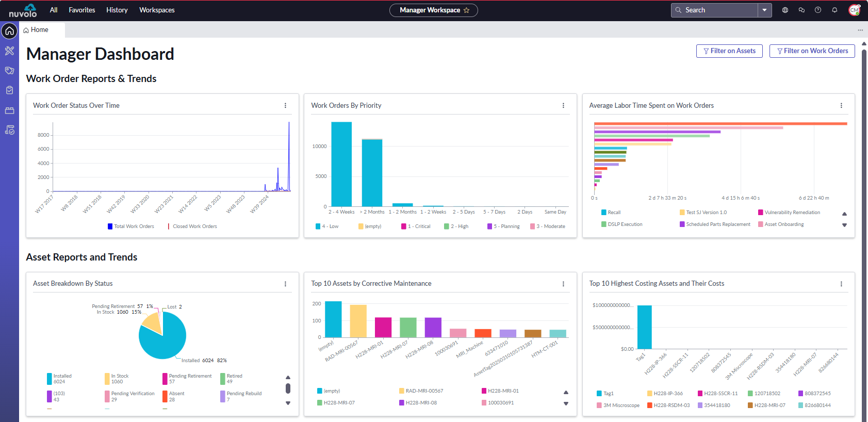Image resolution: width=868 pixels, height=422 pixels.
Task: Click Filter on Work Orders button
Action: pyautogui.click(x=812, y=51)
